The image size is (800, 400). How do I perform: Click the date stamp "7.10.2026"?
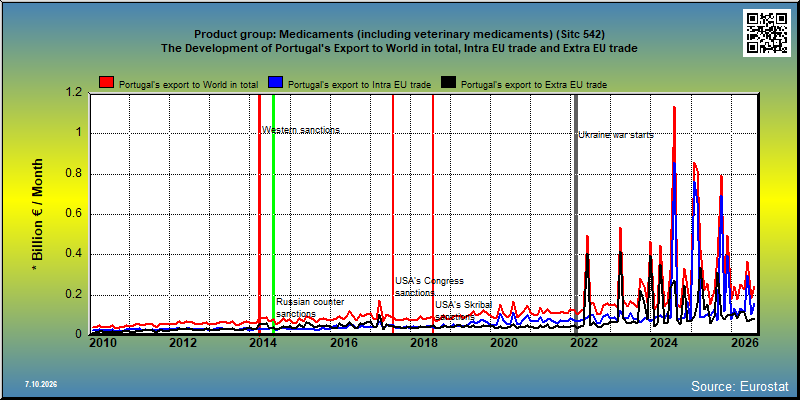pyautogui.click(x=41, y=384)
